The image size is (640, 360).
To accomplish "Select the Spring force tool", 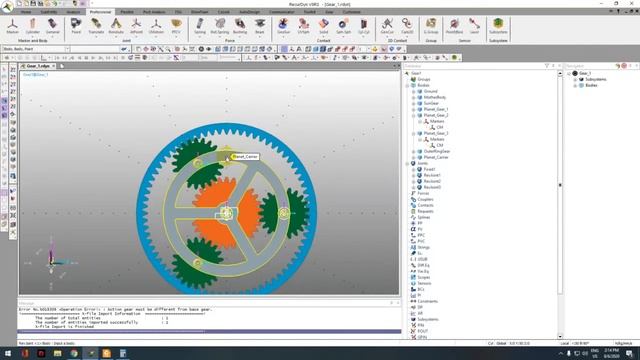I will [200, 26].
